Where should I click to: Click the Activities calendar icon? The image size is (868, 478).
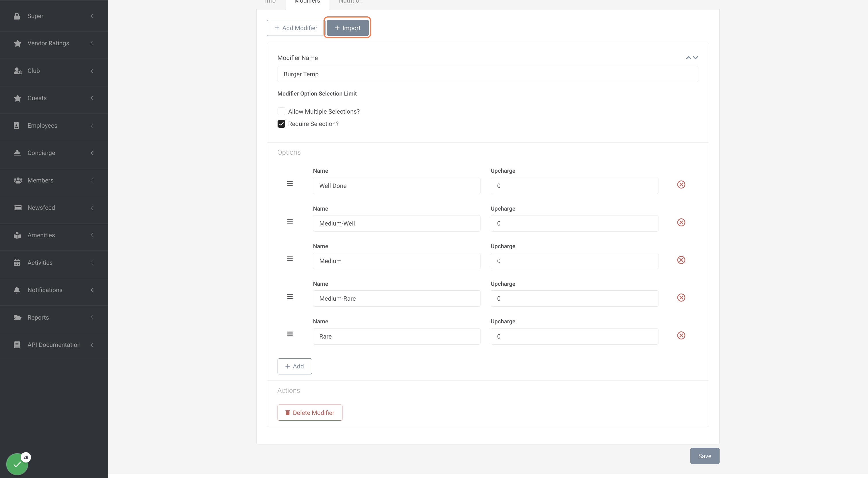[17, 263]
